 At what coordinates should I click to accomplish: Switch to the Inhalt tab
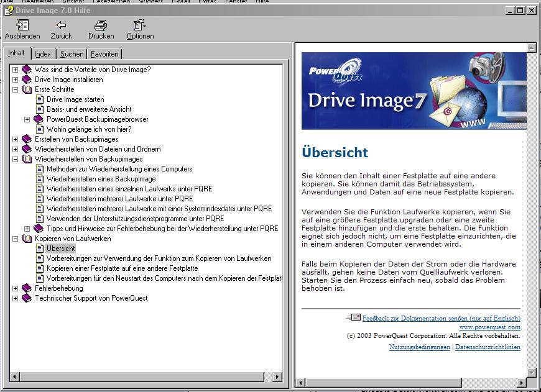[x=16, y=53]
